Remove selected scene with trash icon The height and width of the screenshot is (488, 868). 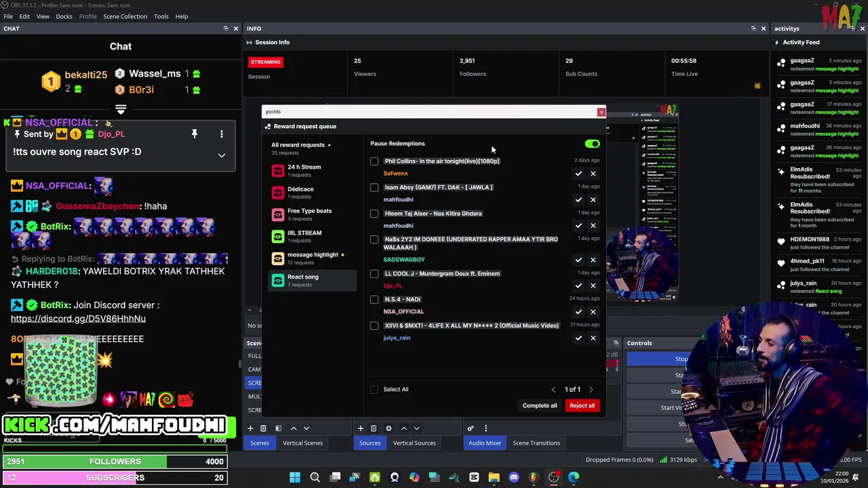coord(263,428)
